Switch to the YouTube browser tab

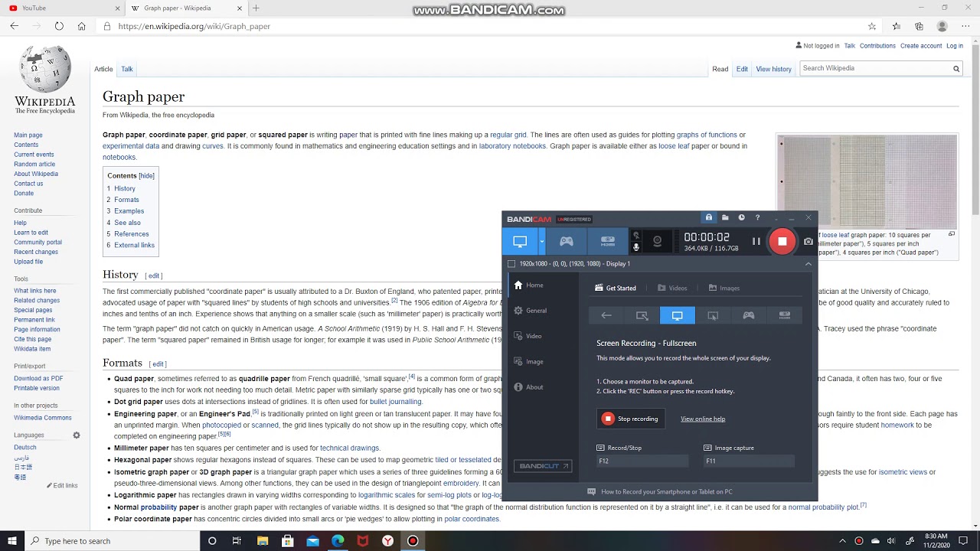point(62,8)
